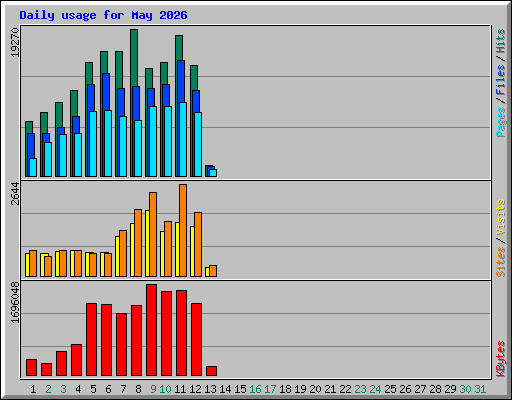Select day 5 on the x-axis
This screenshot has width=512, height=400.
point(93,389)
